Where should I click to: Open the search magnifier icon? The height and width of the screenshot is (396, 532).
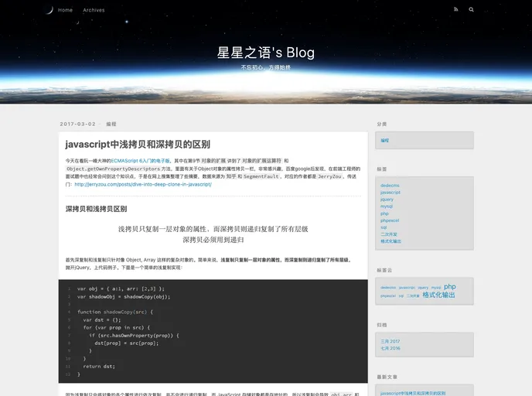(471, 9)
